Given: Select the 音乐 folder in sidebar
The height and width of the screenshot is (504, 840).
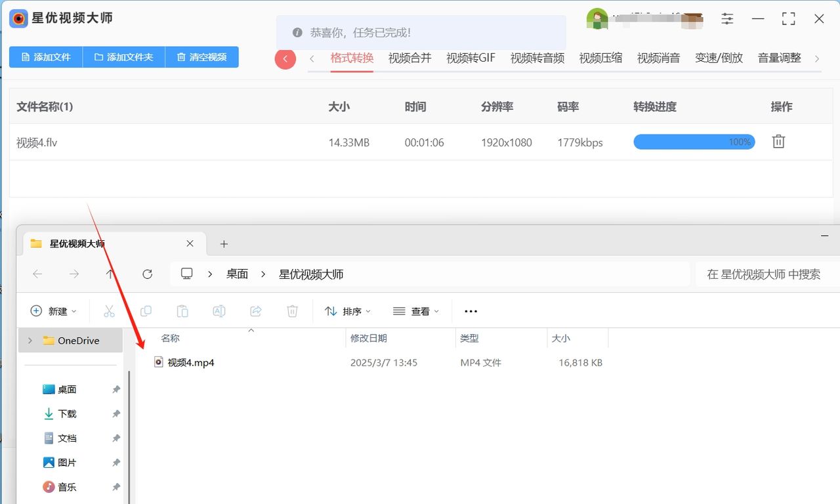Looking at the screenshot, I should pyautogui.click(x=68, y=487).
